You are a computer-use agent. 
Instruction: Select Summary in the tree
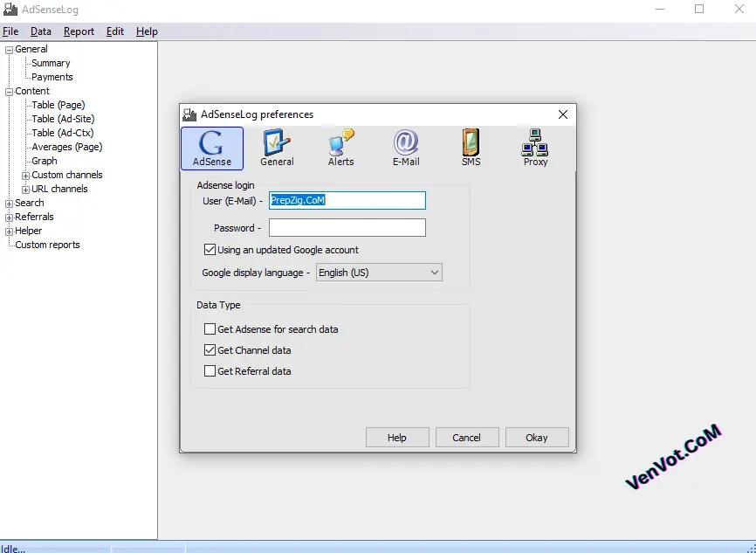pos(51,63)
